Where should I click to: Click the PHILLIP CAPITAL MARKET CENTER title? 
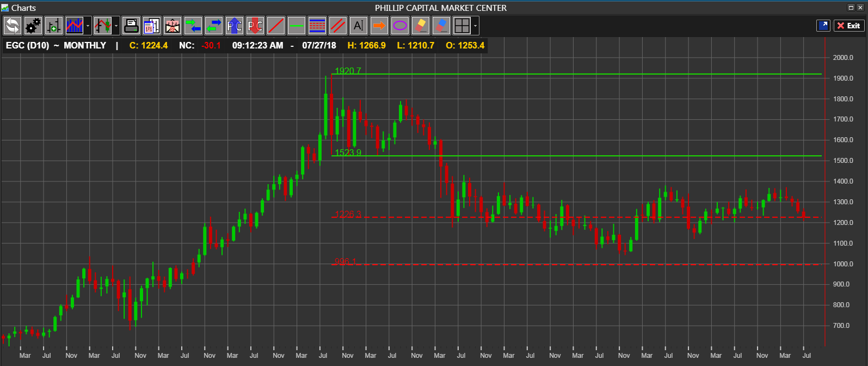pyautogui.click(x=441, y=8)
